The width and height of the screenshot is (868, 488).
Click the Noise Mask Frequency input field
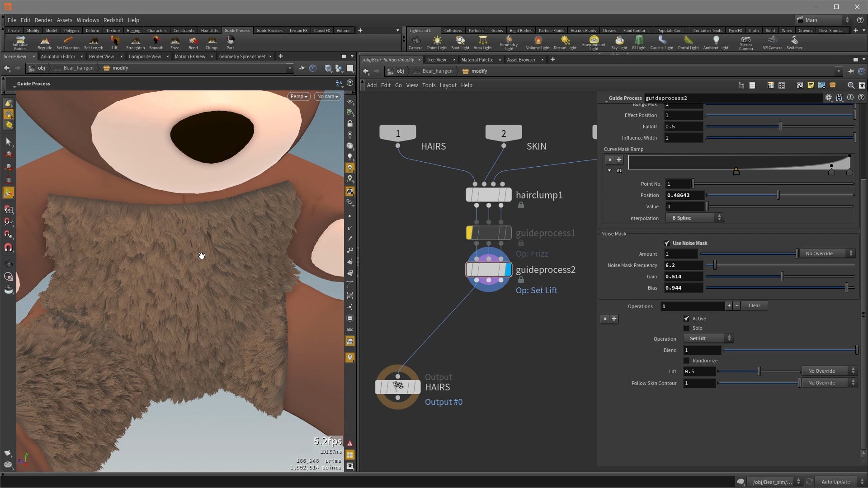(683, 265)
